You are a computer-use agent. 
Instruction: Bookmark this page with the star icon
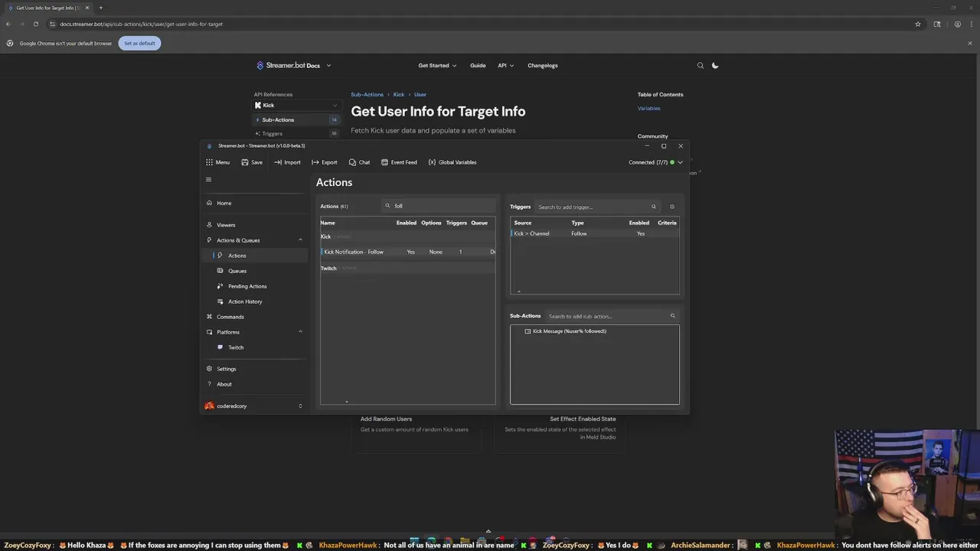(918, 24)
